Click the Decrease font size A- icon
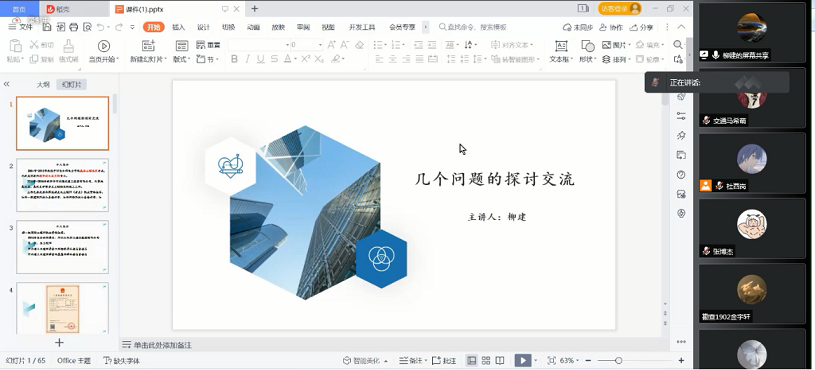 [345, 45]
